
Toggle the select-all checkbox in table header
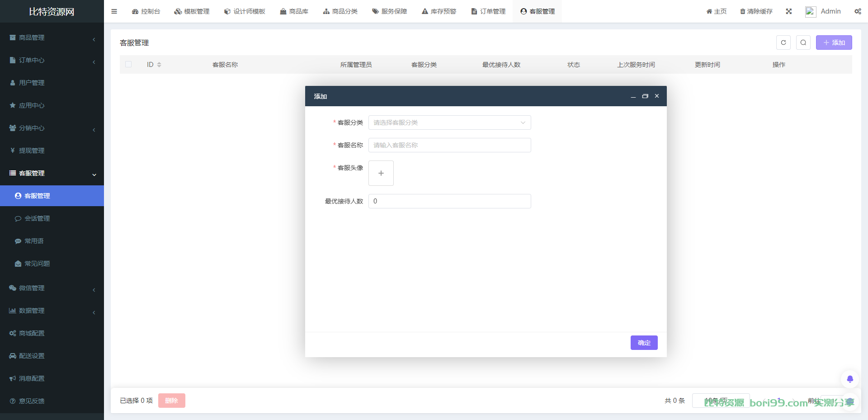[x=128, y=64]
